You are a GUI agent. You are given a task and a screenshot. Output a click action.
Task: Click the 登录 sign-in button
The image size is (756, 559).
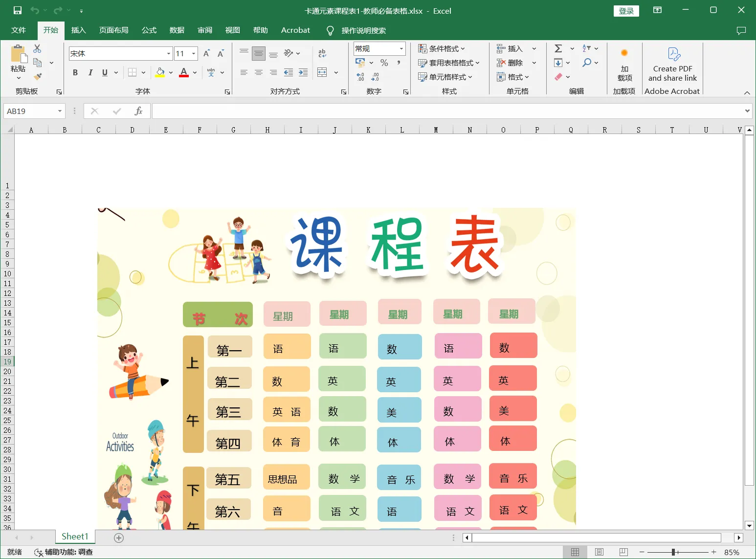(626, 11)
